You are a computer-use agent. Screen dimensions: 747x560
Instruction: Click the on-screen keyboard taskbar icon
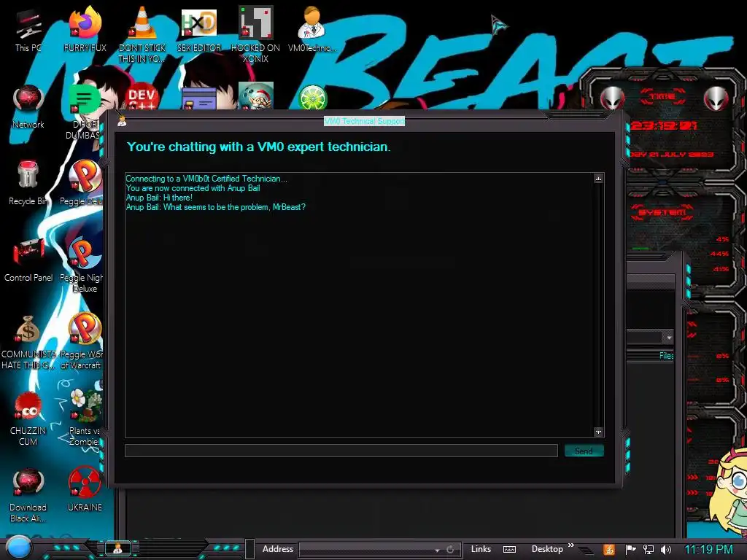(x=509, y=550)
